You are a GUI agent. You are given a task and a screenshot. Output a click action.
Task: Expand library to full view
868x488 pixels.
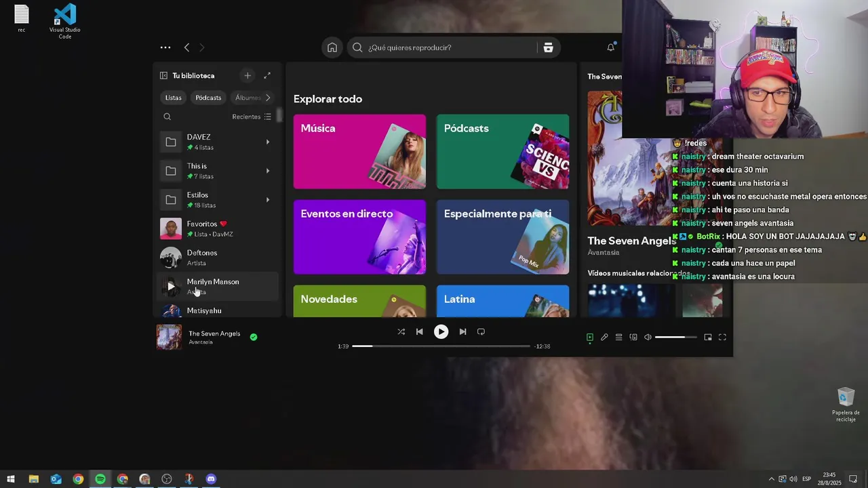point(267,76)
